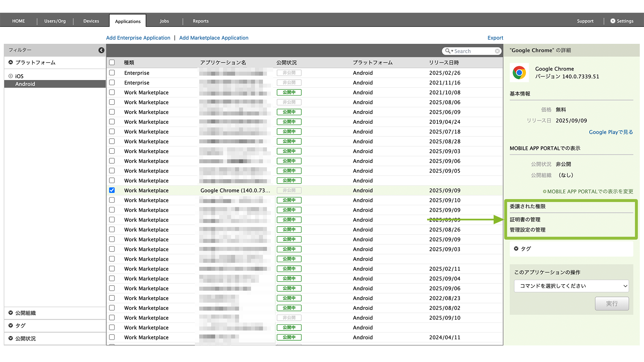Clear the search field with X icon

point(497,51)
